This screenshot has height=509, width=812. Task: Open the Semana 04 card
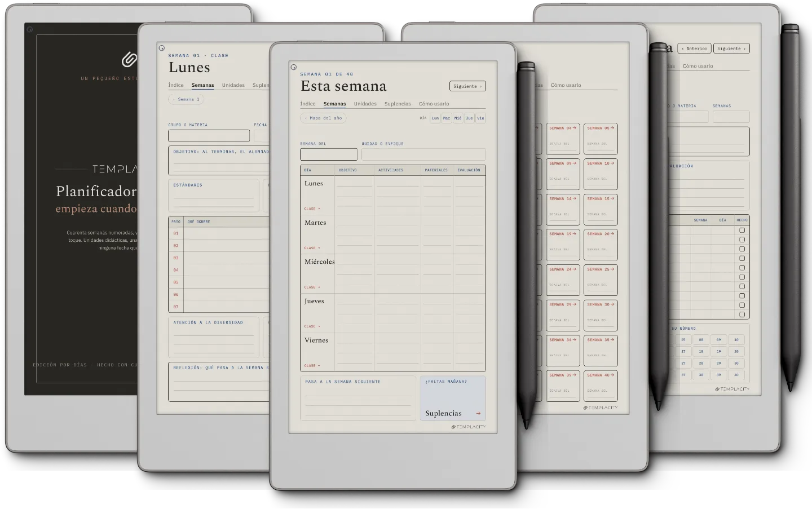click(x=563, y=139)
